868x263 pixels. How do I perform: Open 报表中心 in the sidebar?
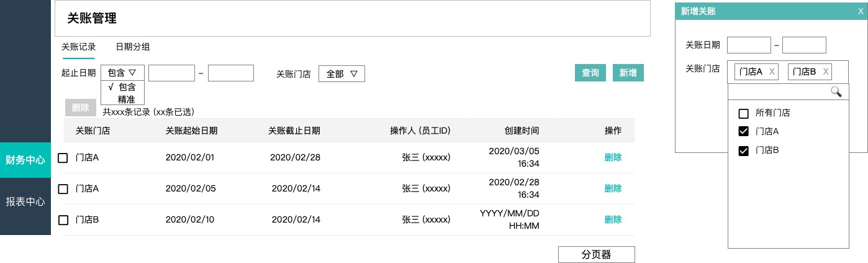pyautogui.click(x=25, y=201)
